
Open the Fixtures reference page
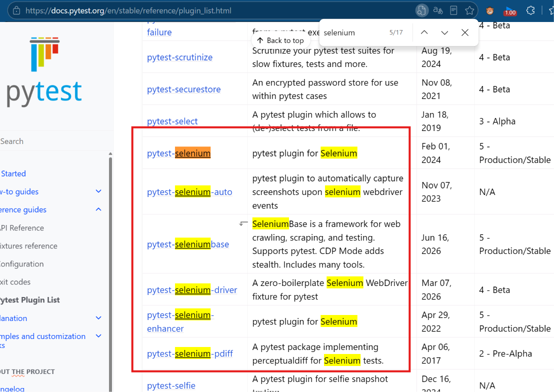28,246
